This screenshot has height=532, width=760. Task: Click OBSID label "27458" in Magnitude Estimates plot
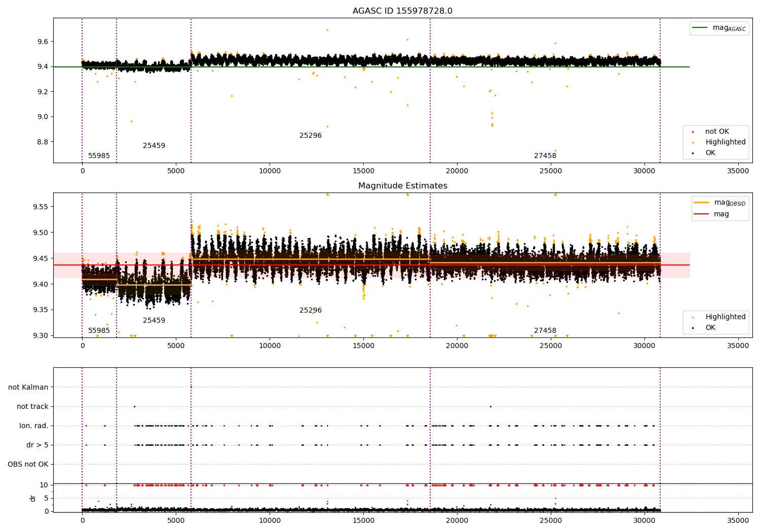click(x=545, y=331)
